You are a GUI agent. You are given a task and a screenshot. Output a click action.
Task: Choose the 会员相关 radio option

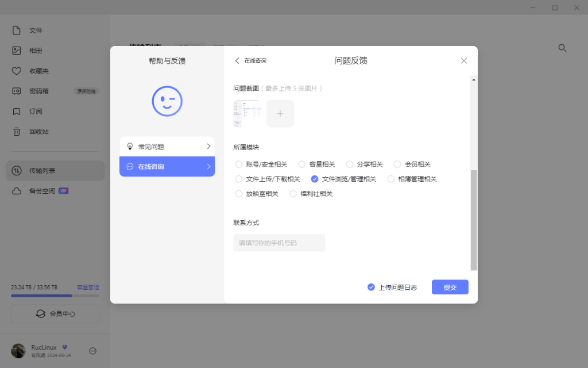[397, 164]
